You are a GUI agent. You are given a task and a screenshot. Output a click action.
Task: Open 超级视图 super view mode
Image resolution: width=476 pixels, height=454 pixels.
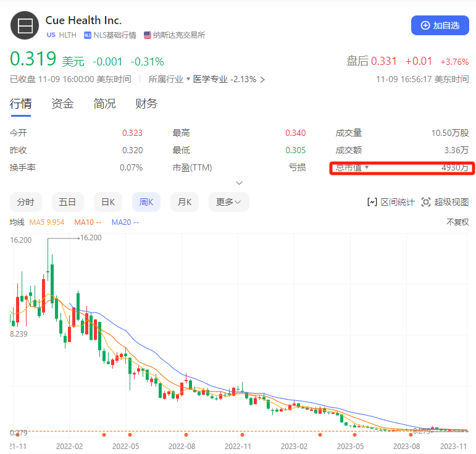click(x=445, y=202)
